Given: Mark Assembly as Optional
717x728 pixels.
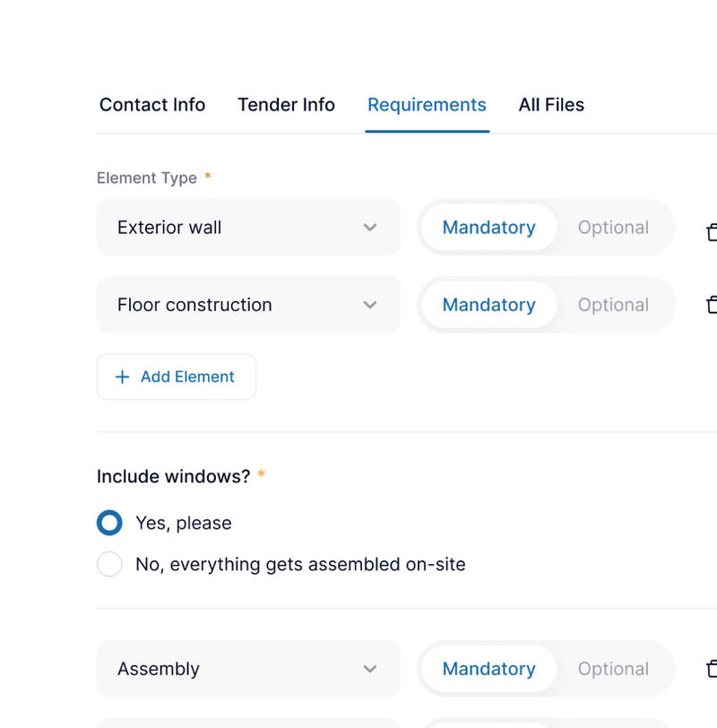Looking at the screenshot, I should coord(613,669).
